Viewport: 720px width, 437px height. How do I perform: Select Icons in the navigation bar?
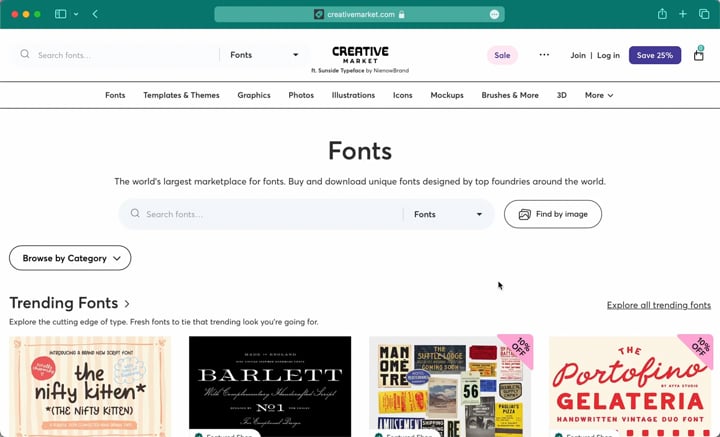[403, 95]
